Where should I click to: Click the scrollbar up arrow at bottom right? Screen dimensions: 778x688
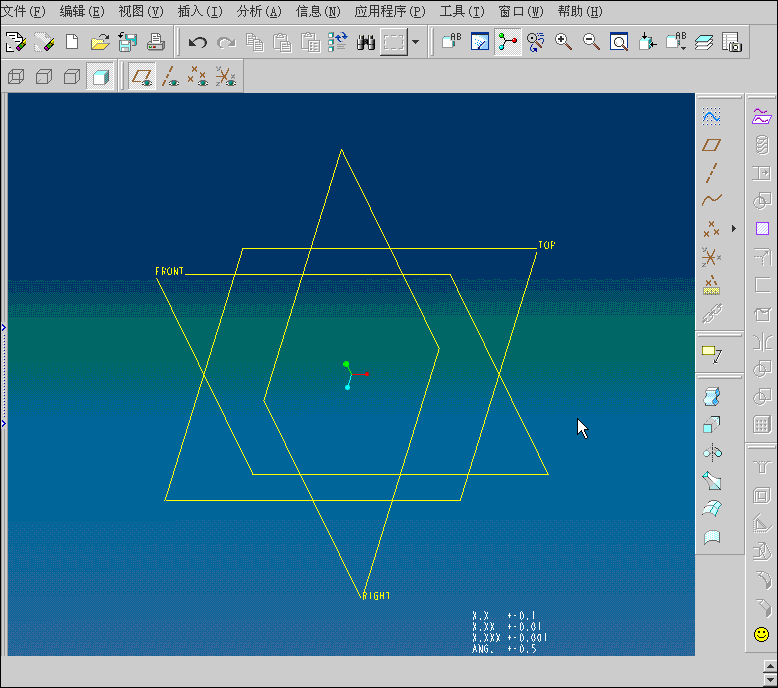coord(770,666)
